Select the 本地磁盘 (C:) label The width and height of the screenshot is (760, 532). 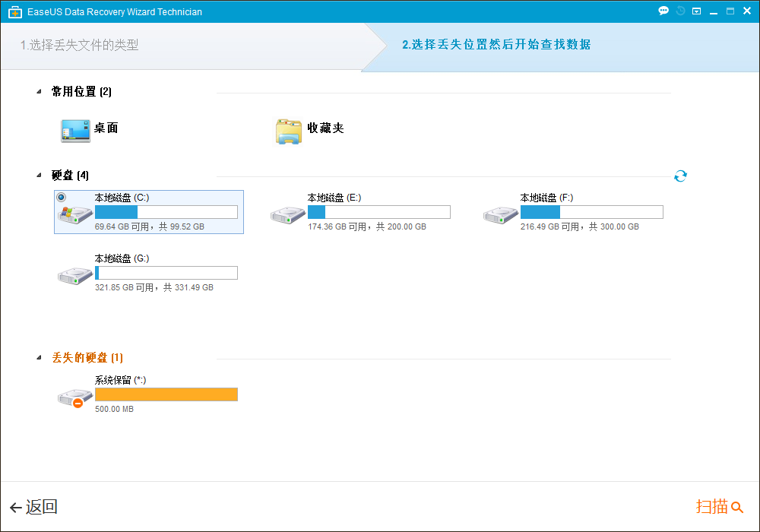pos(122,198)
